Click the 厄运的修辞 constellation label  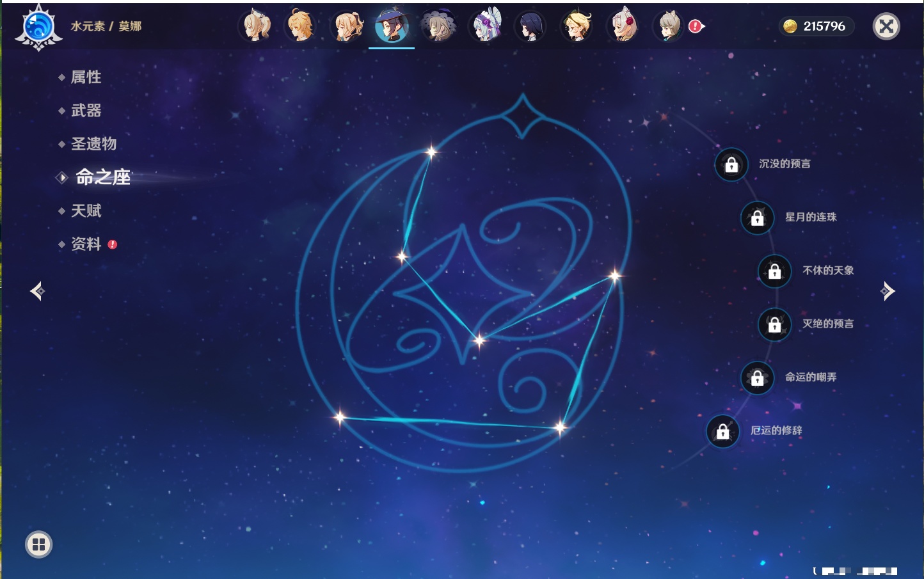pyautogui.click(x=776, y=430)
